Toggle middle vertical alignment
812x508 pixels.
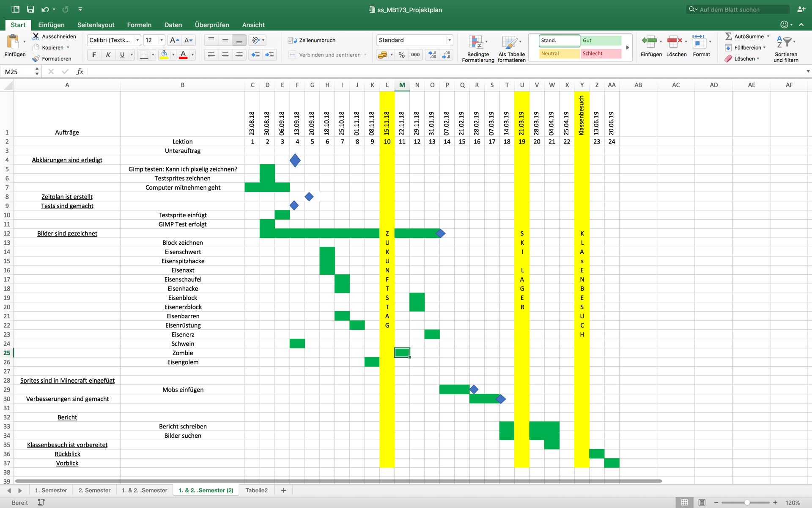tap(225, 40)
